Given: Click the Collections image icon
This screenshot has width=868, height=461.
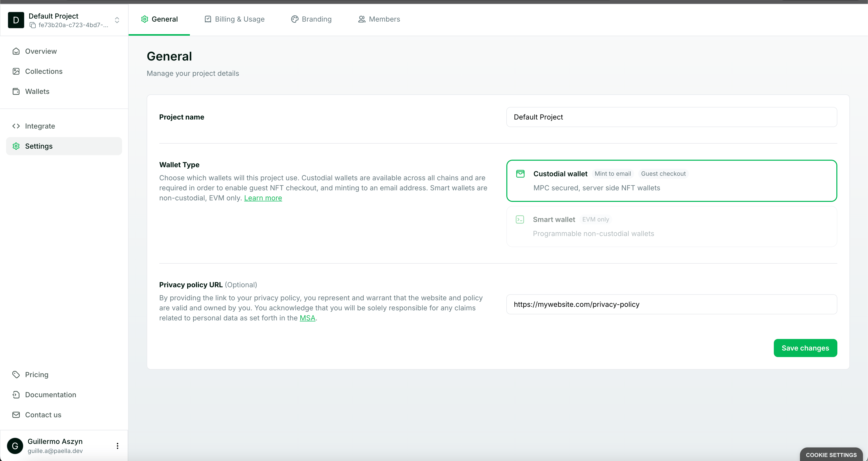Looking at the screenshot, I should (16, 72).
